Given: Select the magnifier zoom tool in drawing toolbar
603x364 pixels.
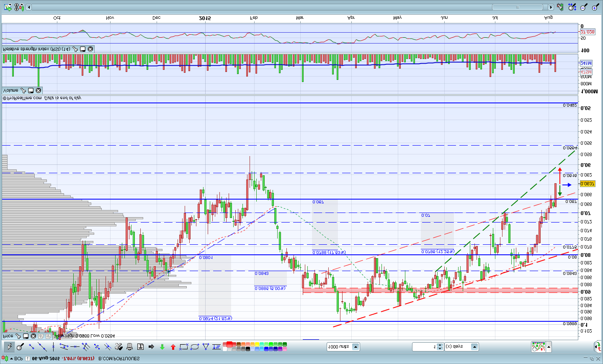Looking at the screenshot, I should pos(20,347).
